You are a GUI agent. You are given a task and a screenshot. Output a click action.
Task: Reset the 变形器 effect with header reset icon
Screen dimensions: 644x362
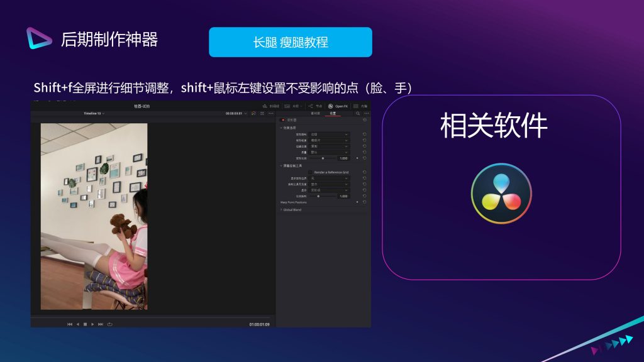pyautogui.click(x=365, y=120)
